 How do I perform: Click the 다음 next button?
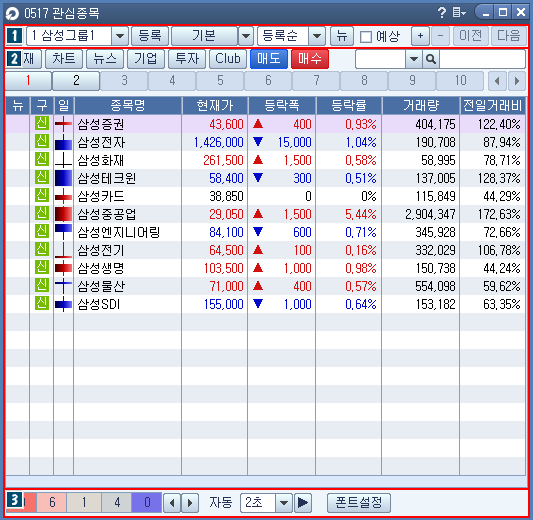[x=509, y=36]
